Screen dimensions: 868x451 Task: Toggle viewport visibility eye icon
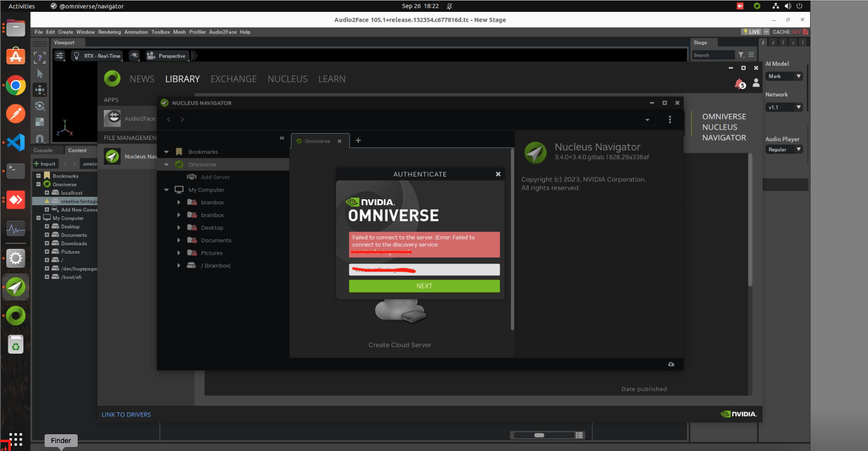(x=134, y=55)
